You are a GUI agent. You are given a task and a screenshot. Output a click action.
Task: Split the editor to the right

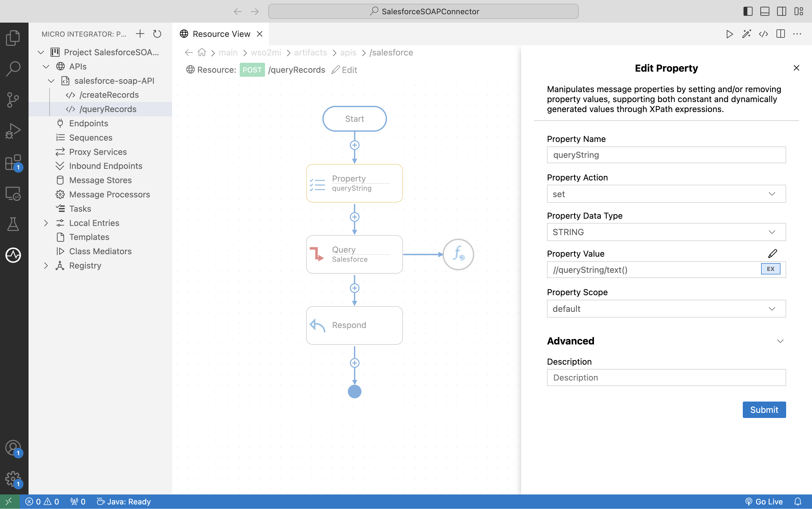point(780,34)
